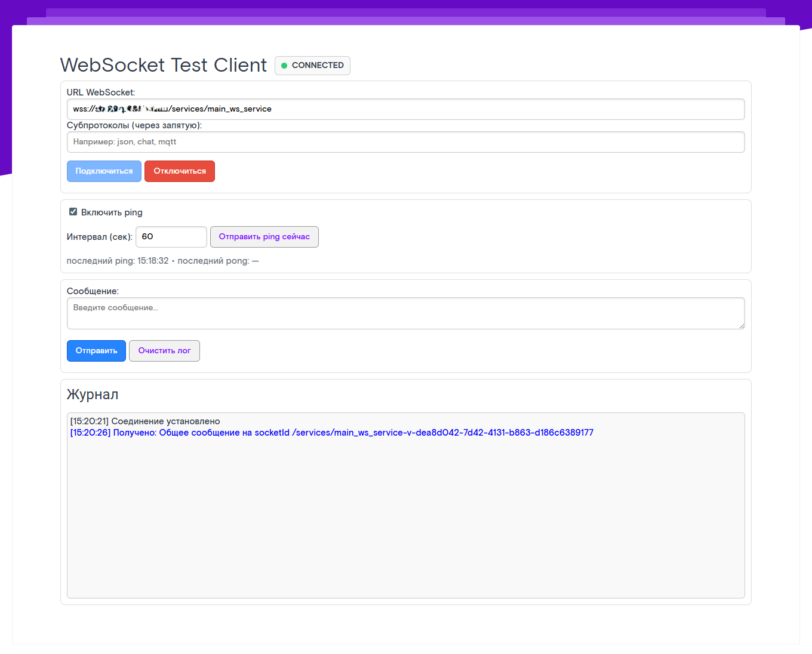
Task: Click the green connection status dot
Action: point(284,66)
